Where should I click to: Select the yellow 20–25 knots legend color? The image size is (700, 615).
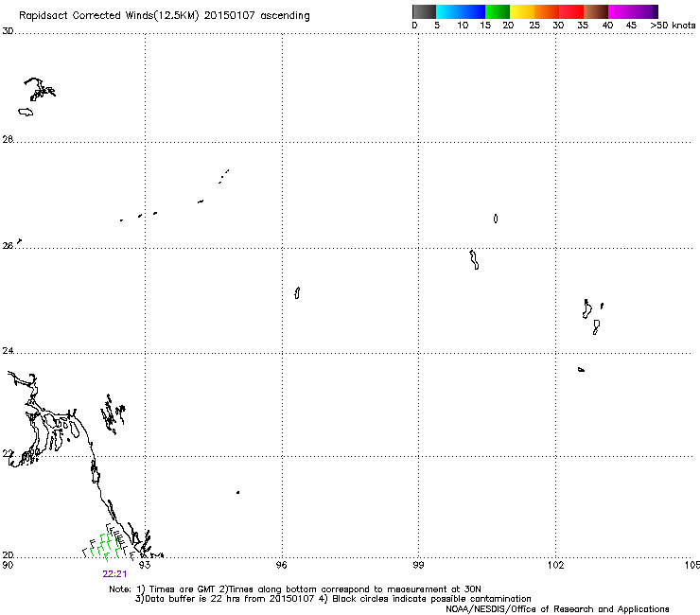click(x=522, y=11)
